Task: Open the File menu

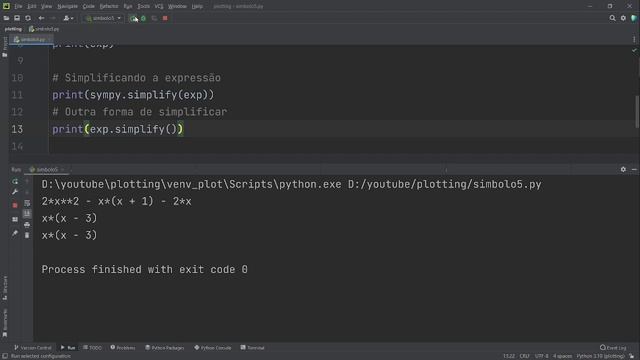Action: (18, 6)
